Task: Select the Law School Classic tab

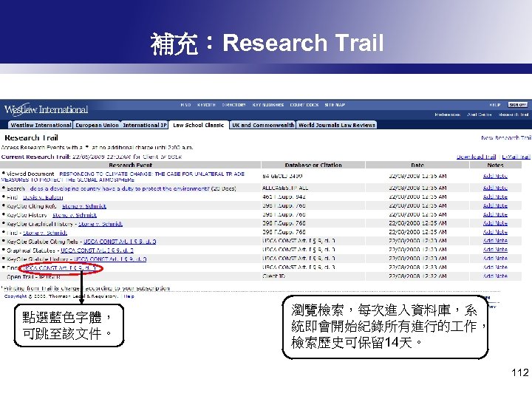Action: tap(199, 125)
